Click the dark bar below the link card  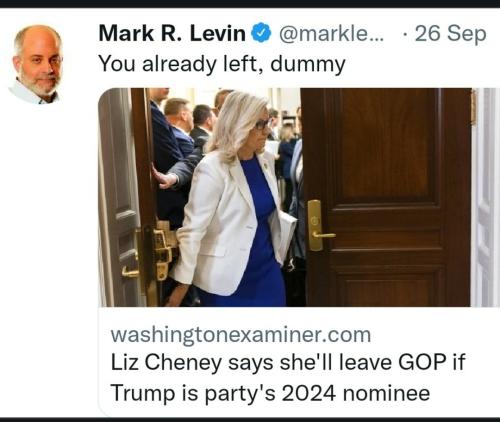250,419
